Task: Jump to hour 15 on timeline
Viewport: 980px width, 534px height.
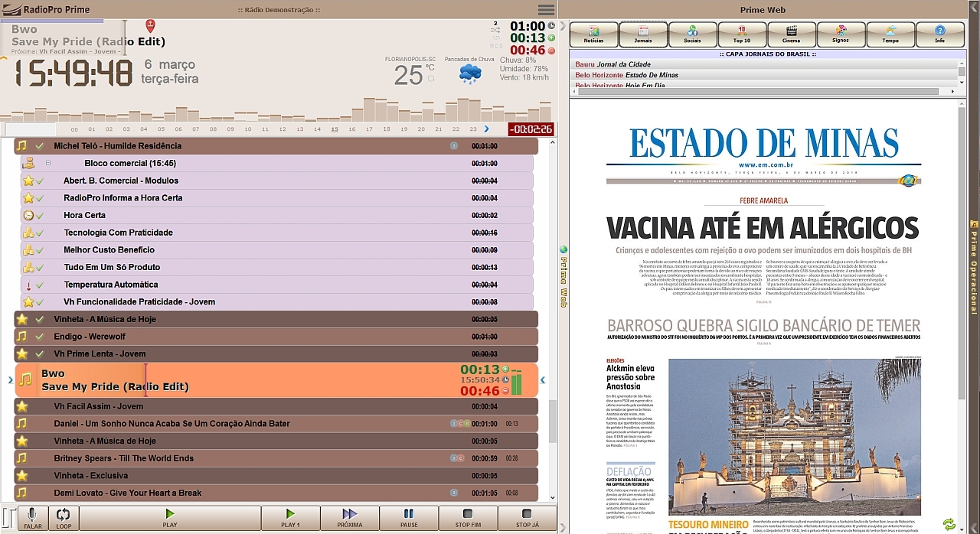Action: [335, 129]
